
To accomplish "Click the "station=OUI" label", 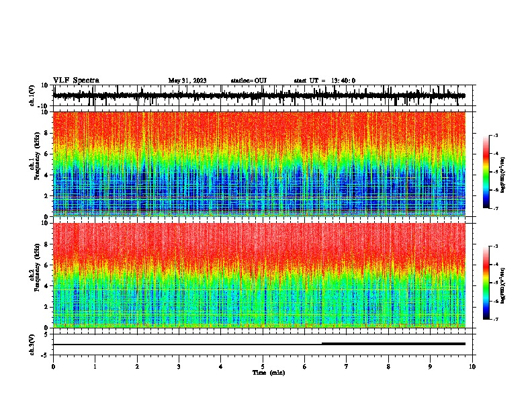I will pyautogui.click(x=249, y=81).
